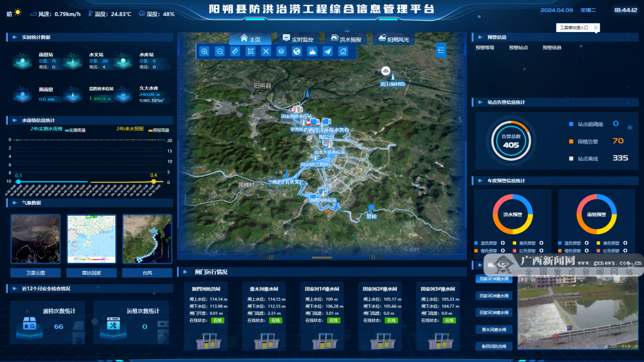
Task: Open the 洪水预报 tab
Action: pyautogui.click(x=346, y=39)
